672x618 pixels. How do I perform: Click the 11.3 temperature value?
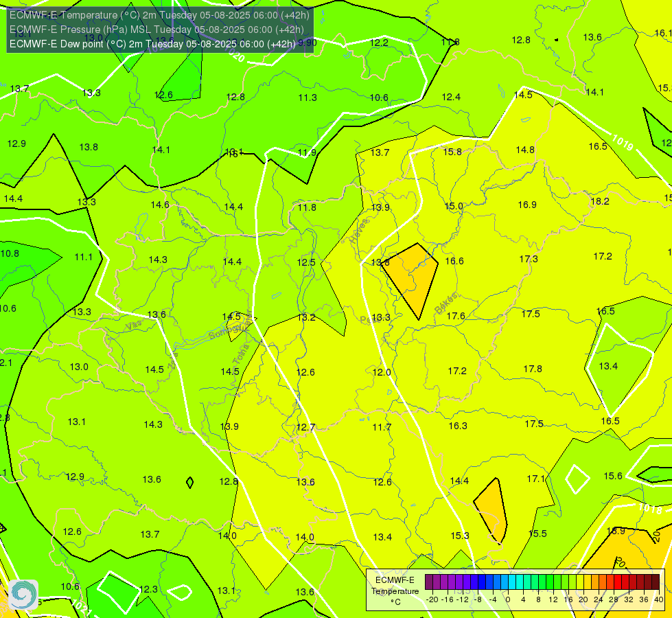point(308,98)
